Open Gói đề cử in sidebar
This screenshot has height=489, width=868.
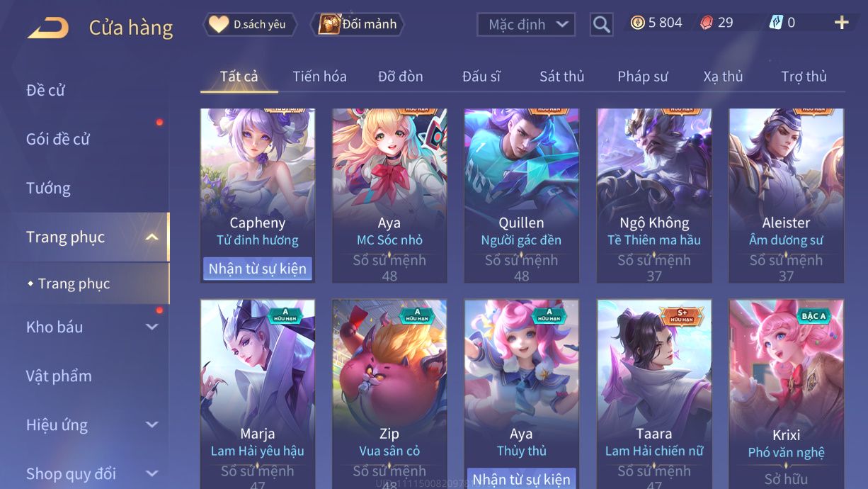click(58, 139)
